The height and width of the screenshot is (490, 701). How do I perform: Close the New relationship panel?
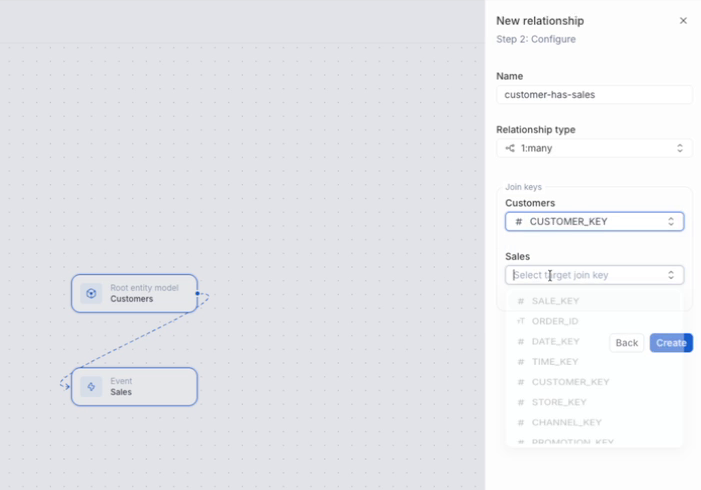tap(683, 21)
